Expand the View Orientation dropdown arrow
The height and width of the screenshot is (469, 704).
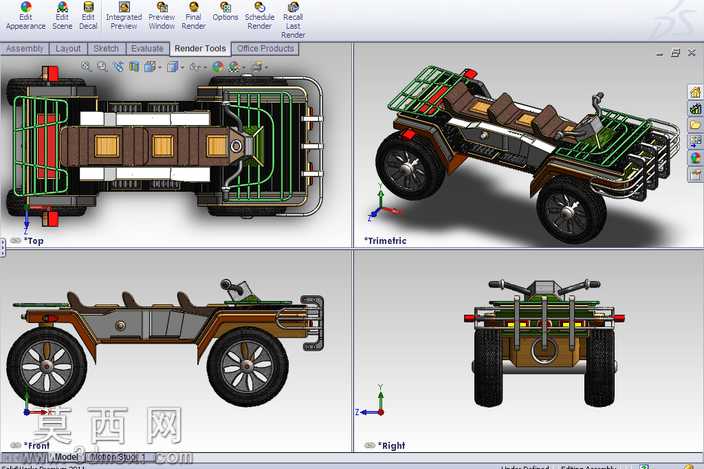coord(159,68)
